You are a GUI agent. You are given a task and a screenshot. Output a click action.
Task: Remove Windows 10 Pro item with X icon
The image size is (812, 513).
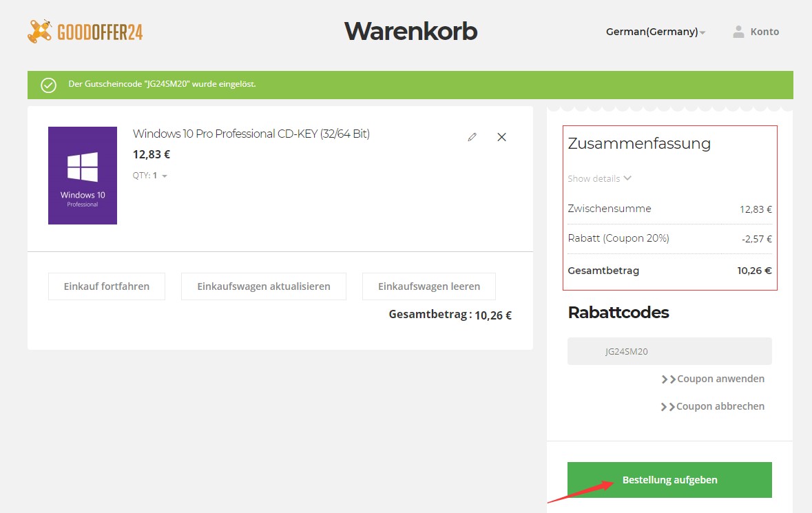pyautogui.click(x=501, y=137)
